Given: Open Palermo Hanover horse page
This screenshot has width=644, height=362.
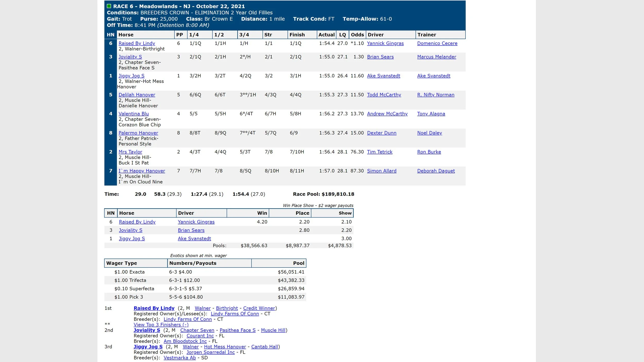Looking at the screenshot, I should pyautogui.click(x=138, y=133).
